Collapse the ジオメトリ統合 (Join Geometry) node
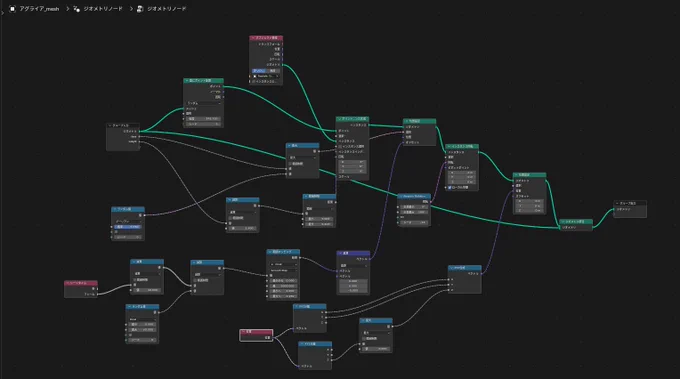Viewport: 680px width, 379px height. (562, 222)
